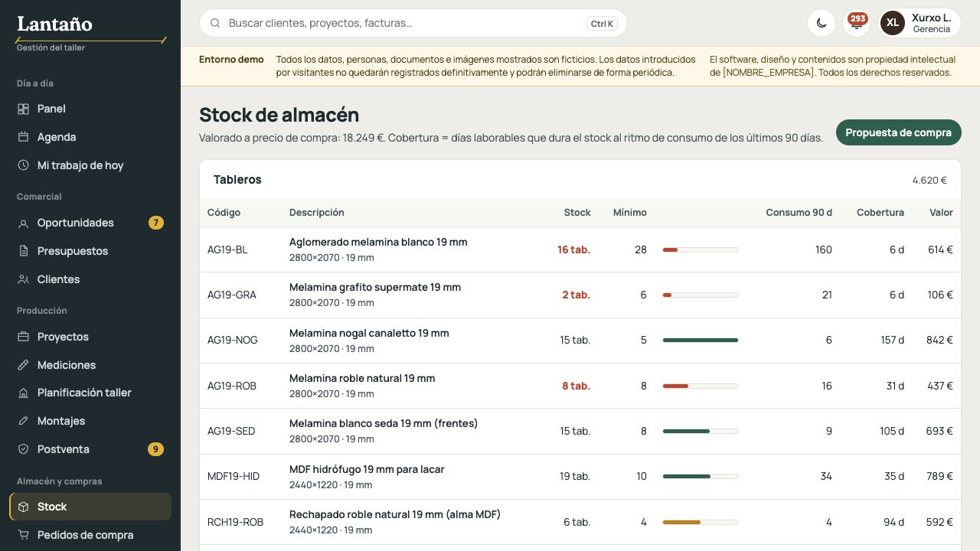Click the search magnifier icon

(x=215, y=23)
